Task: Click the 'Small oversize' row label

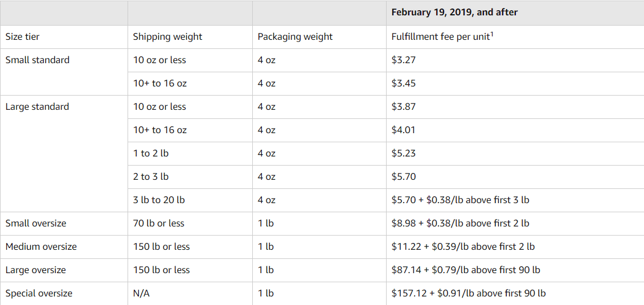Action: [x=36, y=223]
